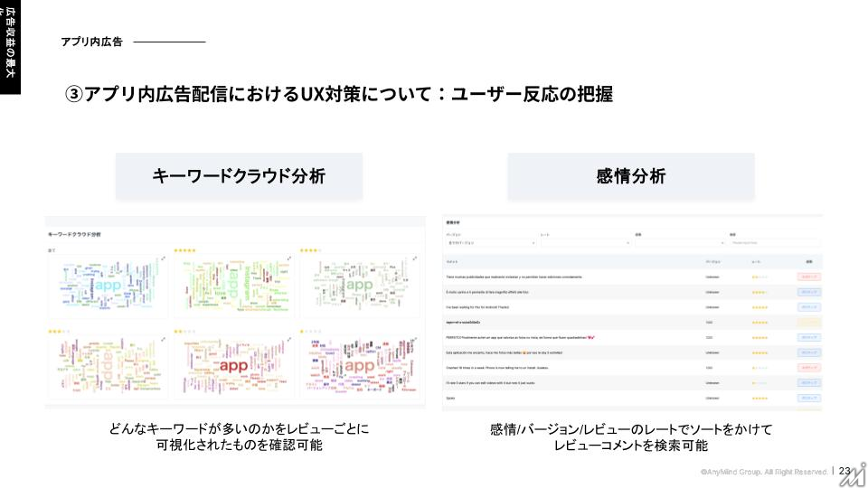Click the アプリ内広告 section label
The height and width of the screenshot is (488, 868).
coord(91,42)
